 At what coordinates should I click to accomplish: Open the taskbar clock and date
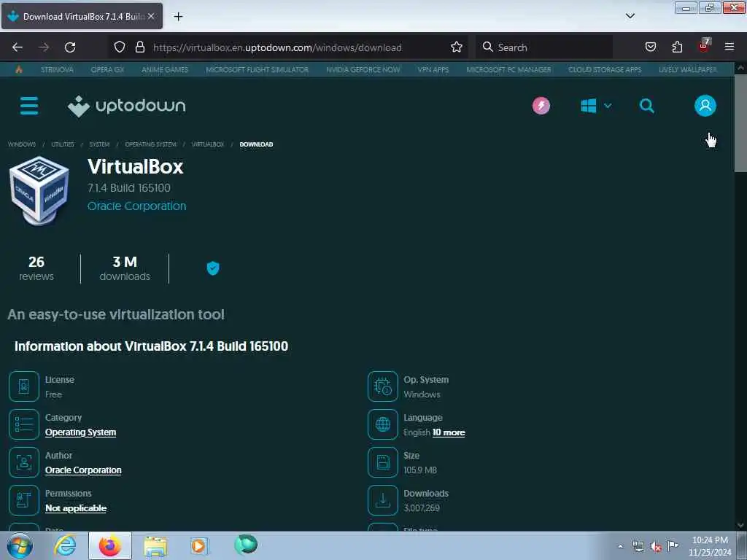(710, 546)
